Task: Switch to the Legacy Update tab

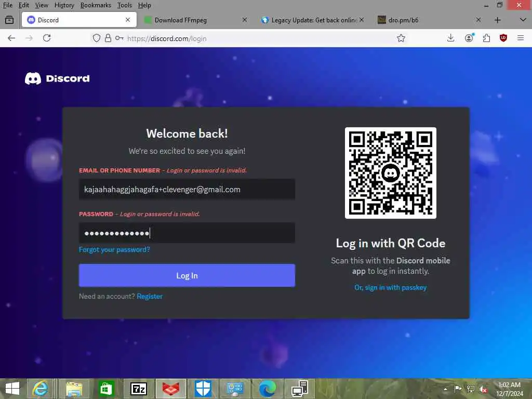Action: [x=312, y=20]
